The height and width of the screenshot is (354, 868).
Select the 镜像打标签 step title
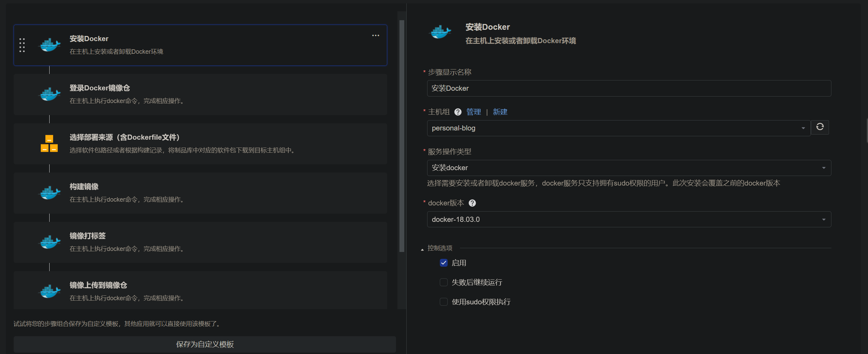pos(88,236)
